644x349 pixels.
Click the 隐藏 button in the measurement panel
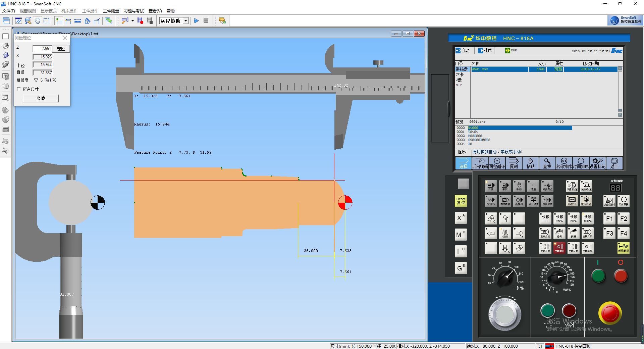[x=41, y=98]
